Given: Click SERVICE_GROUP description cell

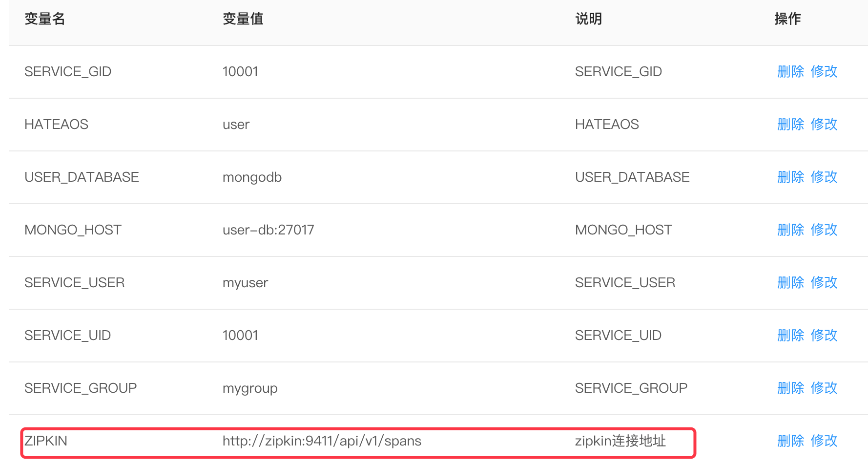Looking at the screenshot, I should coord(631,388).
